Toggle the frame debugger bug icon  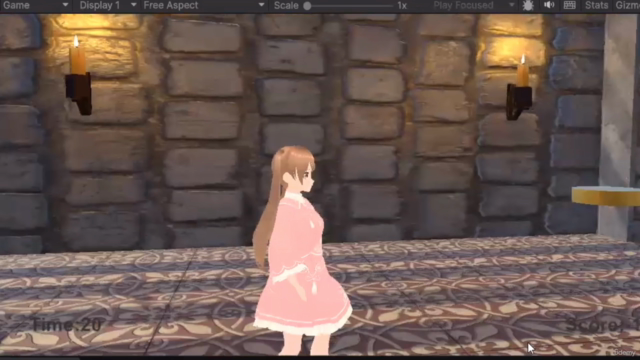(528, 5)
